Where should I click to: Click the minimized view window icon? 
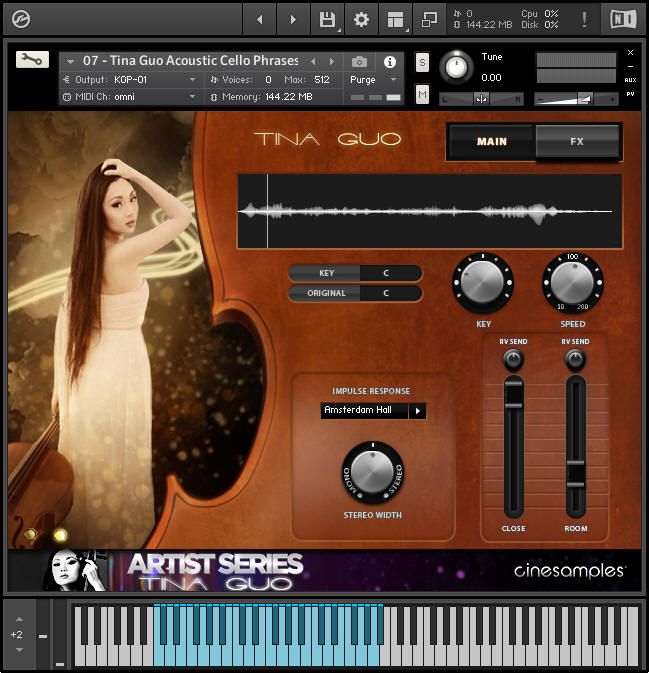(429, 19)
